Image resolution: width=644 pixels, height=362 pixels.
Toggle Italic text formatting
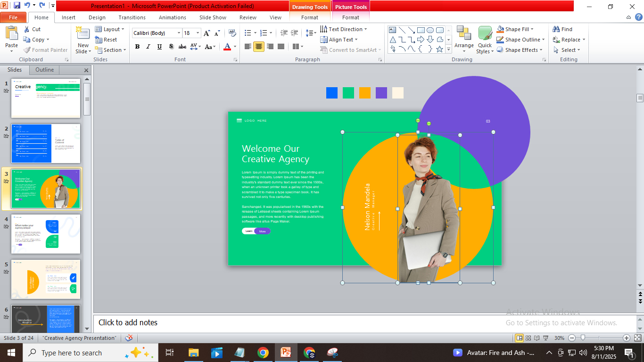(x=148, y=47)
